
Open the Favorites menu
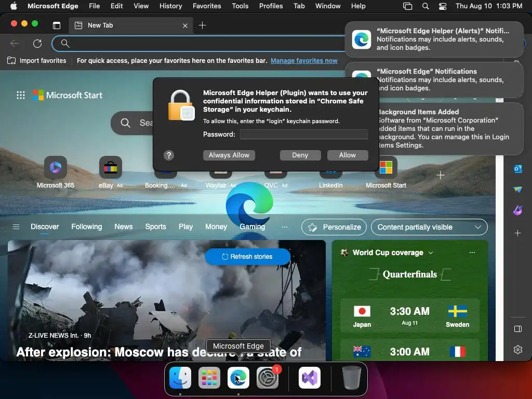click(207, 6)
